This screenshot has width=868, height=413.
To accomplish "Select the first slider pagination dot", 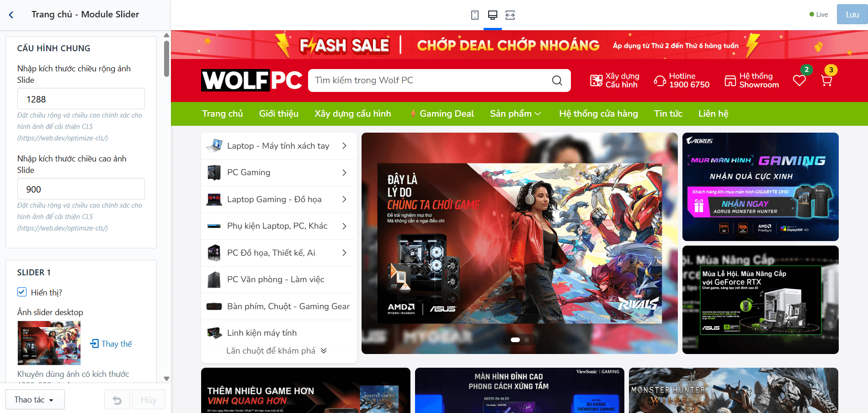I will coord(515,340).
